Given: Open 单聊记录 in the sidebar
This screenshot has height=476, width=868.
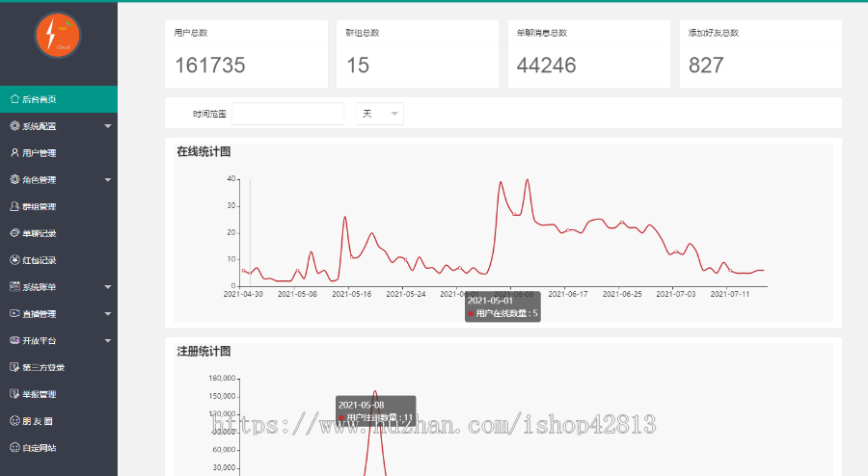Looking at the screenshot, I should pyautogui.click(x=59, y=233).
